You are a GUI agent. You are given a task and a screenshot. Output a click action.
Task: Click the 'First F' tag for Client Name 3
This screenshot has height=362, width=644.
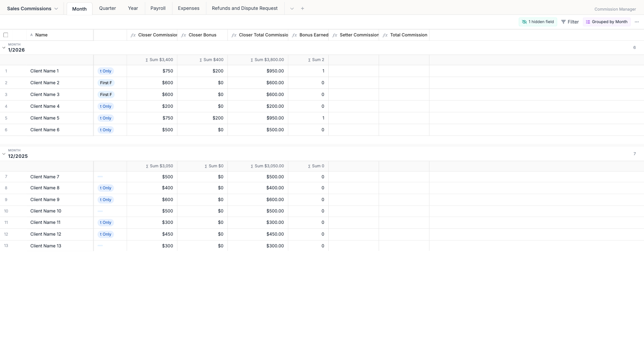pyautogui.click(x=106, y=94)
